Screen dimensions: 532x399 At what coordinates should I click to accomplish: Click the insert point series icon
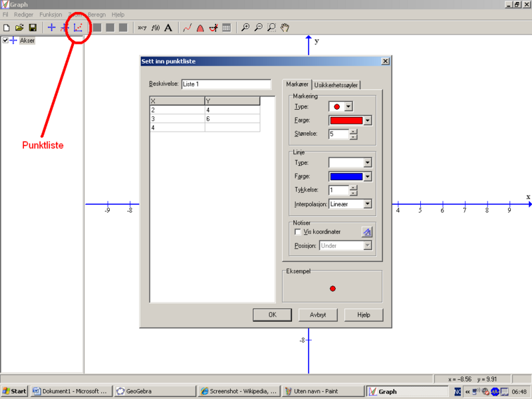click(78, 28)
